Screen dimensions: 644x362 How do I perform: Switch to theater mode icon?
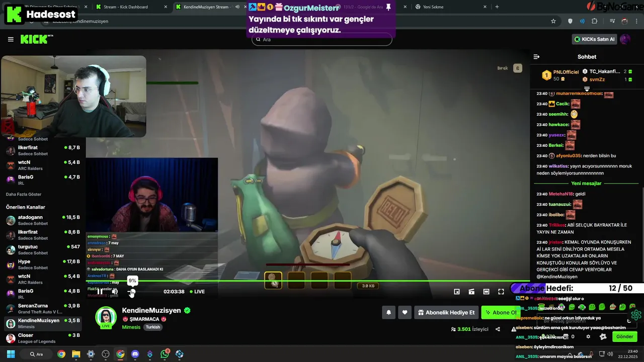coord(486,292)
